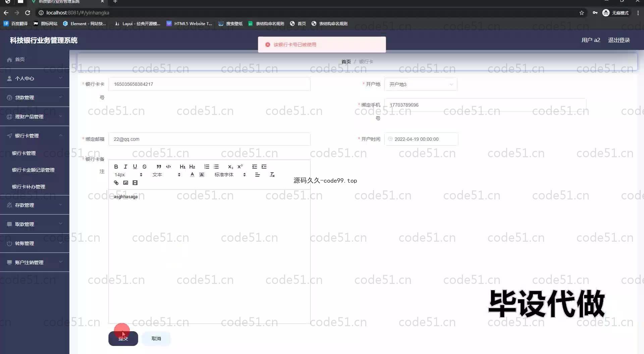The image size is (644, 354).
Task: Insert blockquote via quote icon
Action: 159,167
